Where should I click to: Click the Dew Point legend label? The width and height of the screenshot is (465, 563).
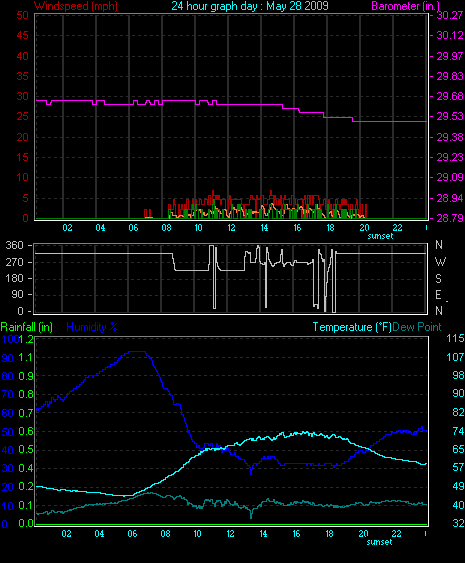(x=417, y=327)
